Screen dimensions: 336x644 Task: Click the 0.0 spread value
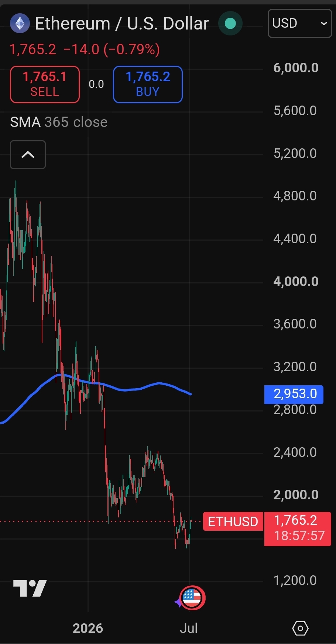point(96,84)
